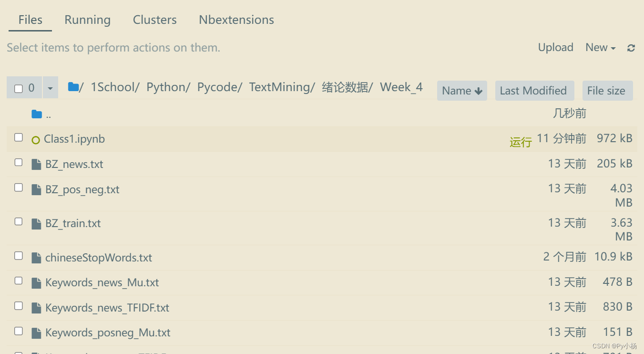Open the New dropdown menu
644x354 pixels.
[601, 47]
